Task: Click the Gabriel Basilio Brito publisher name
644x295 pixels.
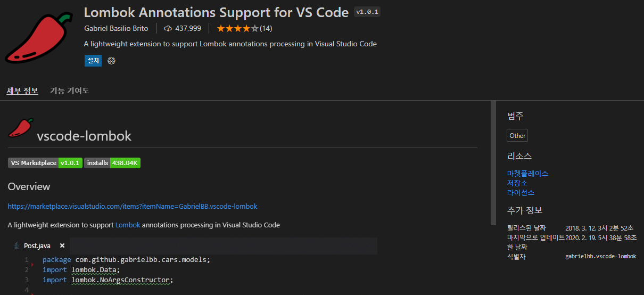Action: click(116, 28)
